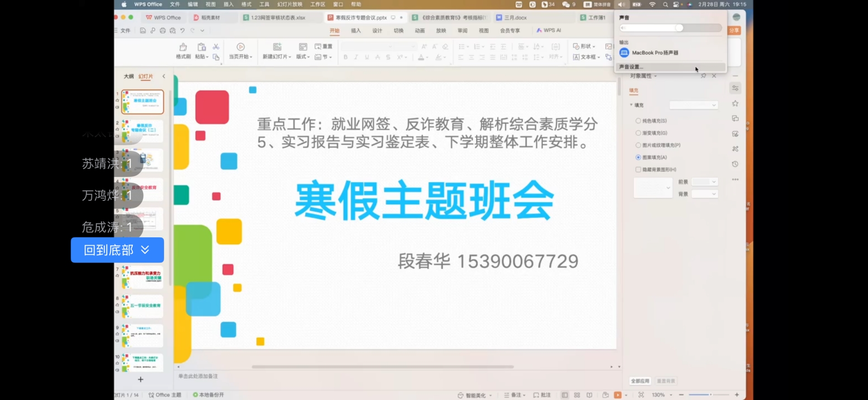Image resolution: width=868 pixels, height=400 pixels.
Task: Click the orange slideshow play button
Action: click(x=618, y=395)
